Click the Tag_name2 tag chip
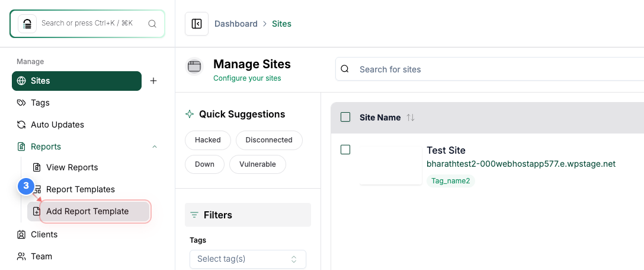This screenshot has height=270, width=644. [450, 180]
